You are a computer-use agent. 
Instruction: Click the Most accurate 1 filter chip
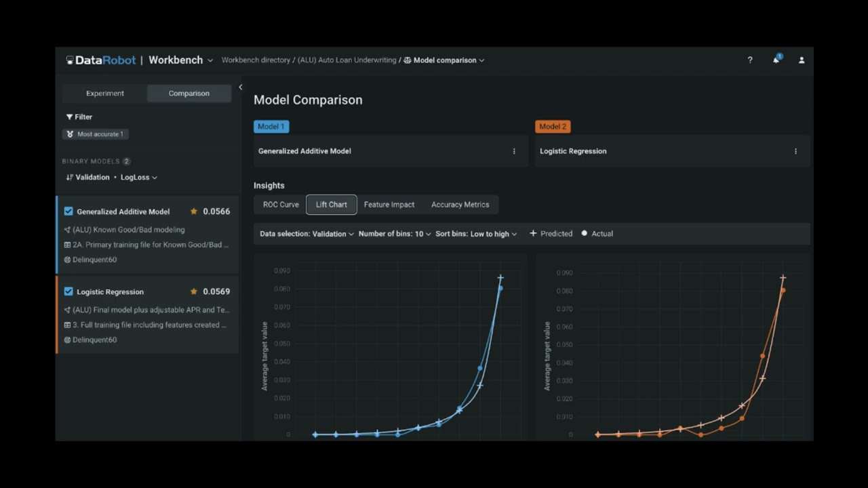96,134
